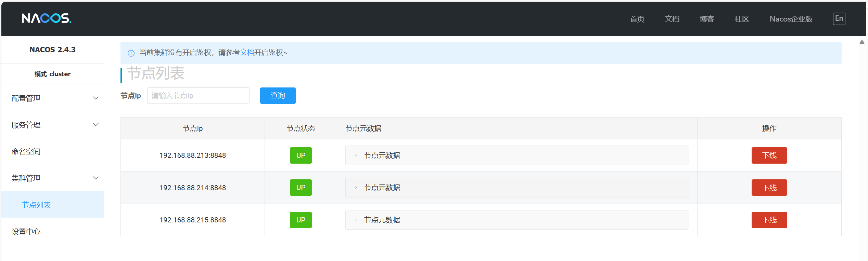Follow the 文档 link in the notice
Image resolution: width=868 pixels, height=261 pixels.
coord(247,52)
